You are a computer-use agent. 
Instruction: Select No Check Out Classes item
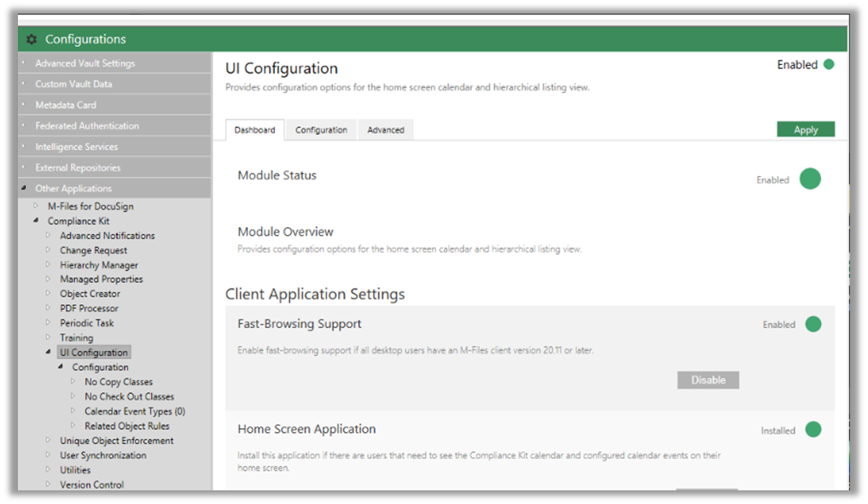pyautogui.click(x=130, y=396)
